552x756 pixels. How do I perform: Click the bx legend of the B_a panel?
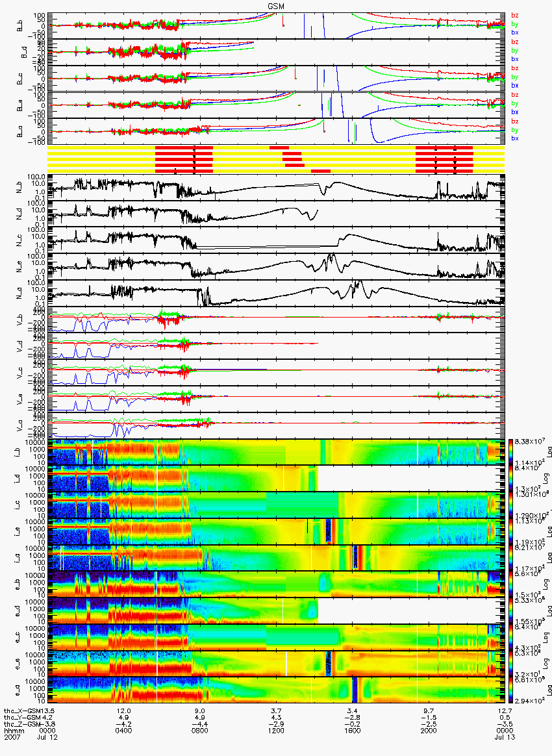point(515,138)
